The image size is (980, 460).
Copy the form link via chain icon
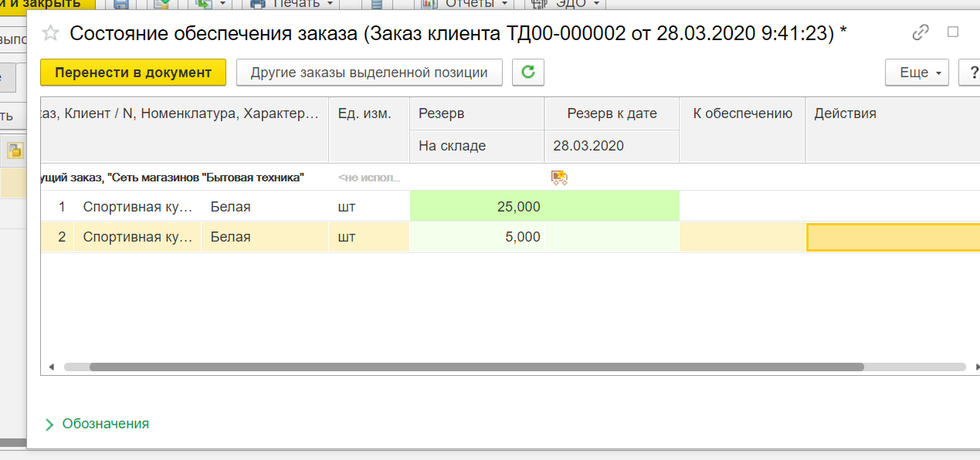tap(920, 32)
